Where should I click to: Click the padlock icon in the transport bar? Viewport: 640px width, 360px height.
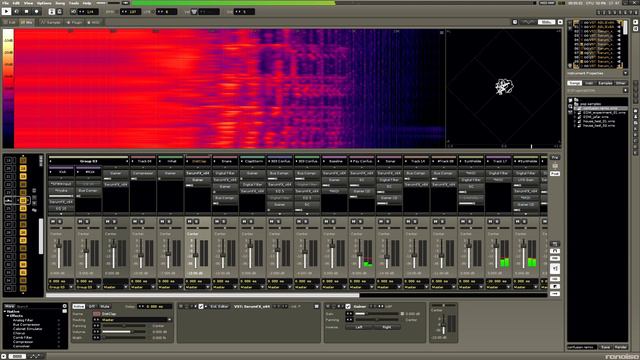pos(60,11)
